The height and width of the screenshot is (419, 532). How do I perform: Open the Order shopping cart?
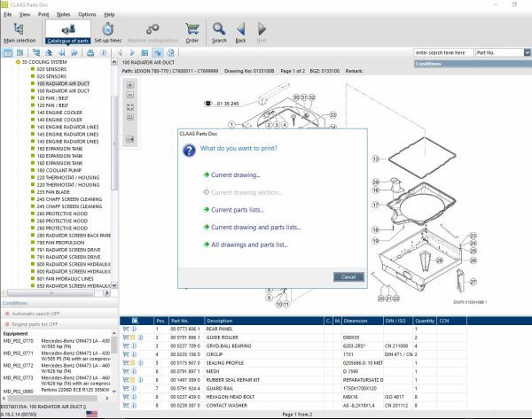tap(192, 33)
